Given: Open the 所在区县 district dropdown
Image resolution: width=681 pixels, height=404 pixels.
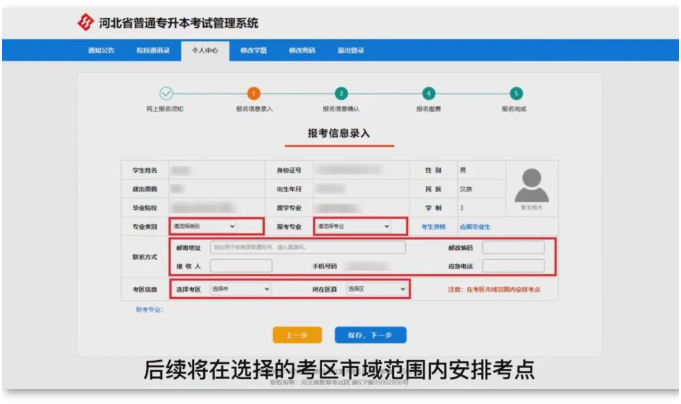Looking at the screenshot, I should coord(376,289).
